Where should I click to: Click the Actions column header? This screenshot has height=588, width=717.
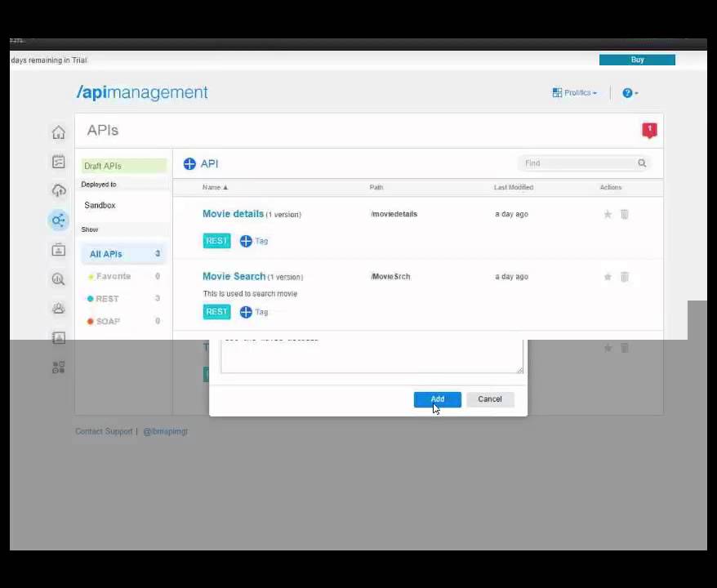click(x=611, y=188)
